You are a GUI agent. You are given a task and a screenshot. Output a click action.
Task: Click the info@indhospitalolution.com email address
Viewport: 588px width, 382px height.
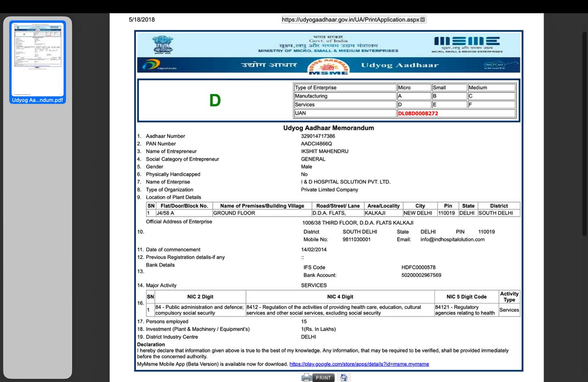pos(452,239)
